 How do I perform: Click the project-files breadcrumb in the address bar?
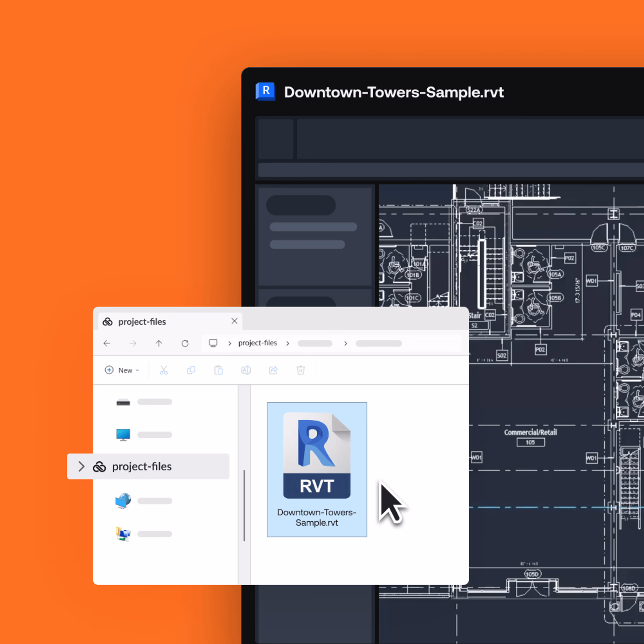pyautogui.click(x=257, y=343)
